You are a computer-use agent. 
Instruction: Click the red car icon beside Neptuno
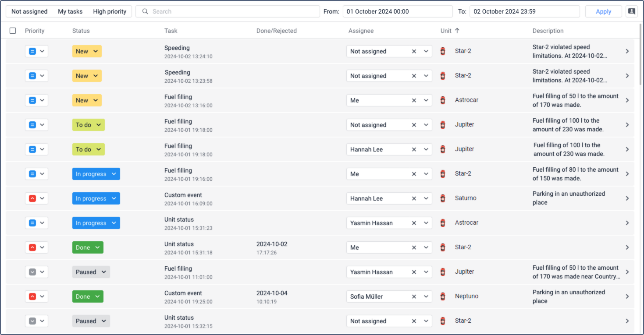[443, 296]
